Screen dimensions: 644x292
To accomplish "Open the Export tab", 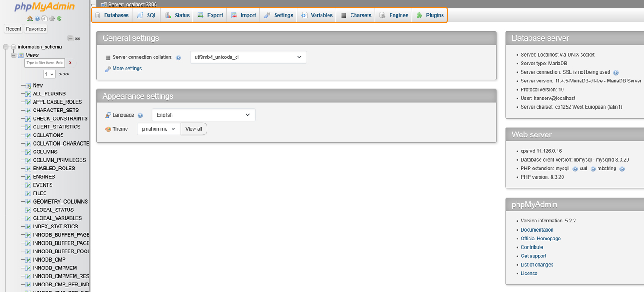I will click(210, 15).
